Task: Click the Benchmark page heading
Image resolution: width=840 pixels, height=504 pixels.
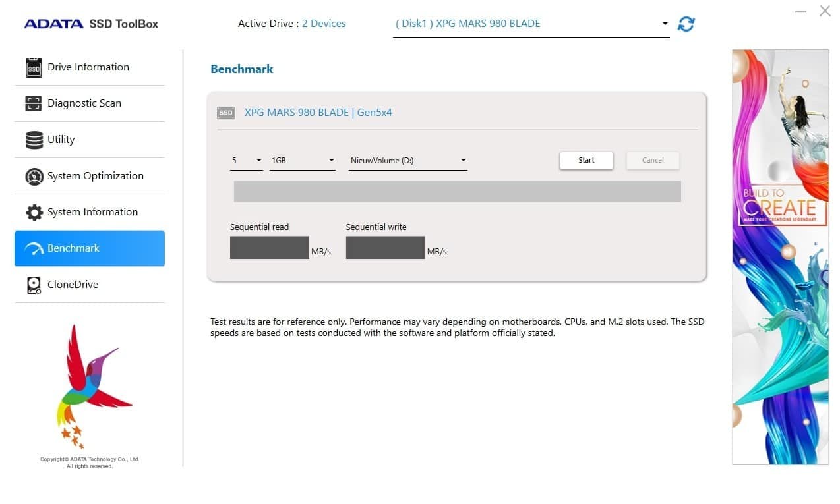Action: [x=242, y=69]
